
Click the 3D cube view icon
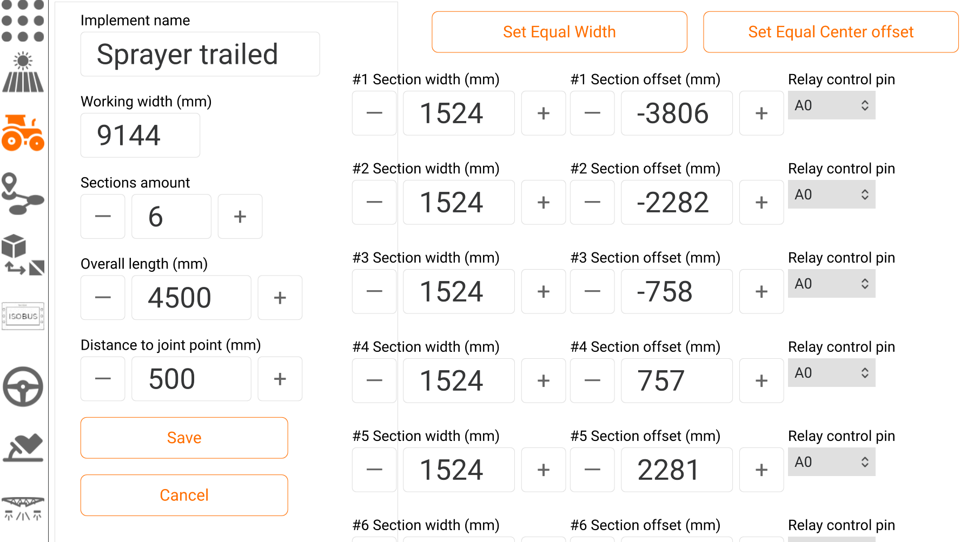point(23,255)
